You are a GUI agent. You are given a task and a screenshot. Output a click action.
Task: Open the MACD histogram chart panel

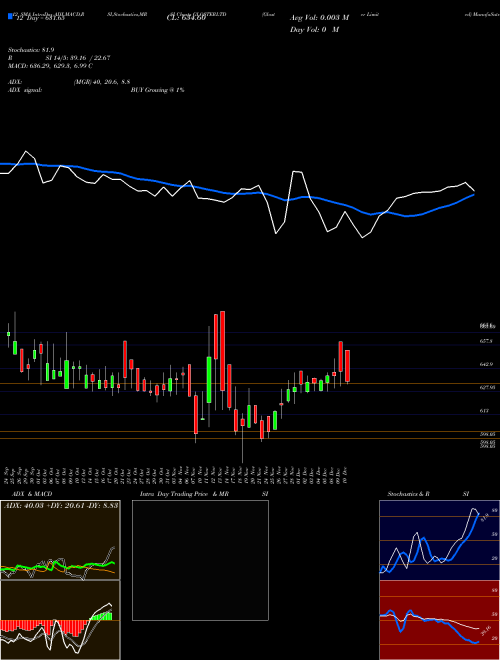pyautogui.click(x=60, y=620)
